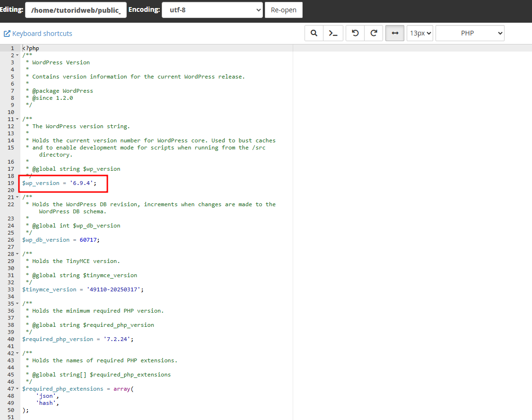Collapse the comment fold at line 11
The image size is (532, 420).
coord(17,119)
